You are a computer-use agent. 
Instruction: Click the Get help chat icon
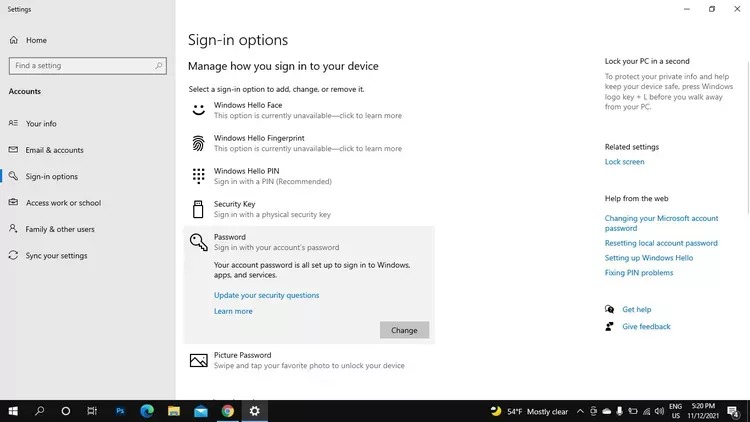pyautogui.click(x=609, y=309)
